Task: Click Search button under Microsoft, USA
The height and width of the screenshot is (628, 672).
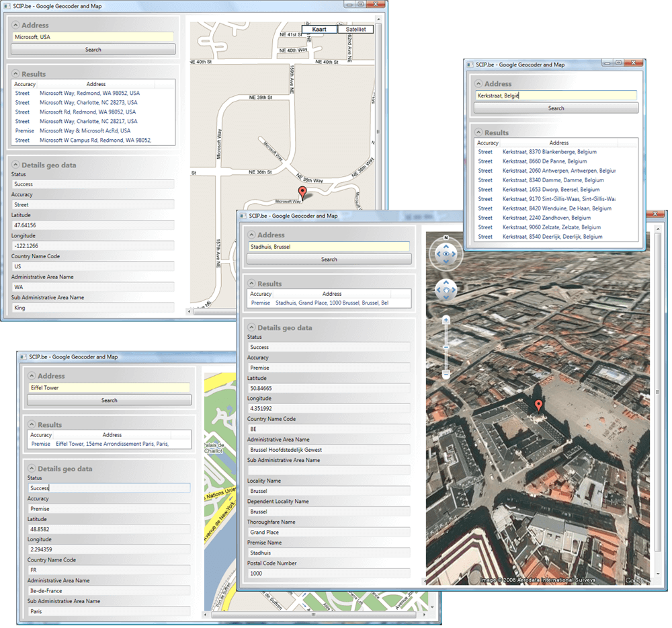Action: tap(93, 50)
